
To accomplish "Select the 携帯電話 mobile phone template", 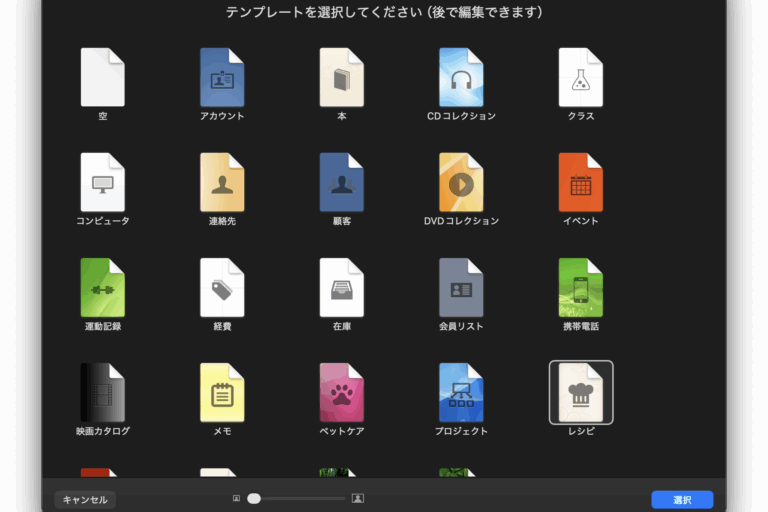I will pos(580,288).
